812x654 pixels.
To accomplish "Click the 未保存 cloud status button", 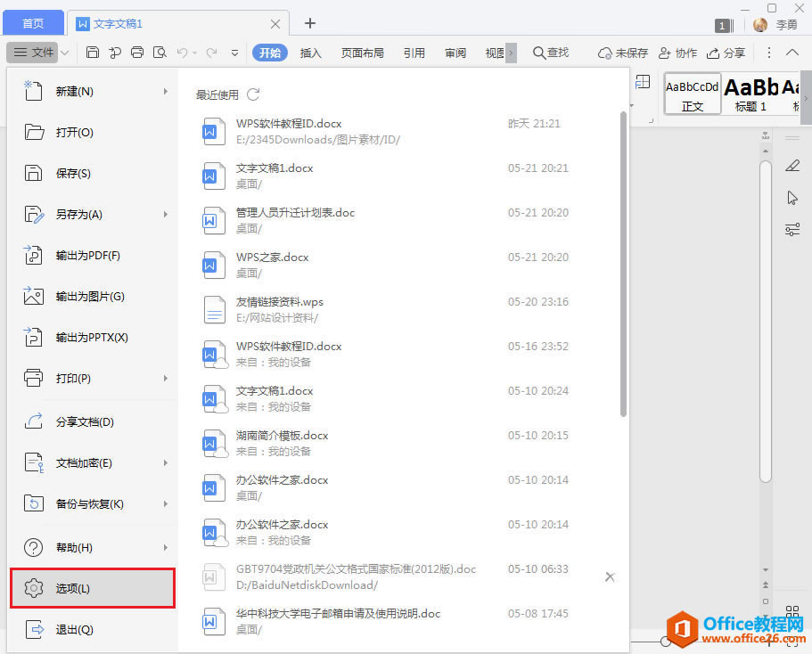I will (622, 53).
